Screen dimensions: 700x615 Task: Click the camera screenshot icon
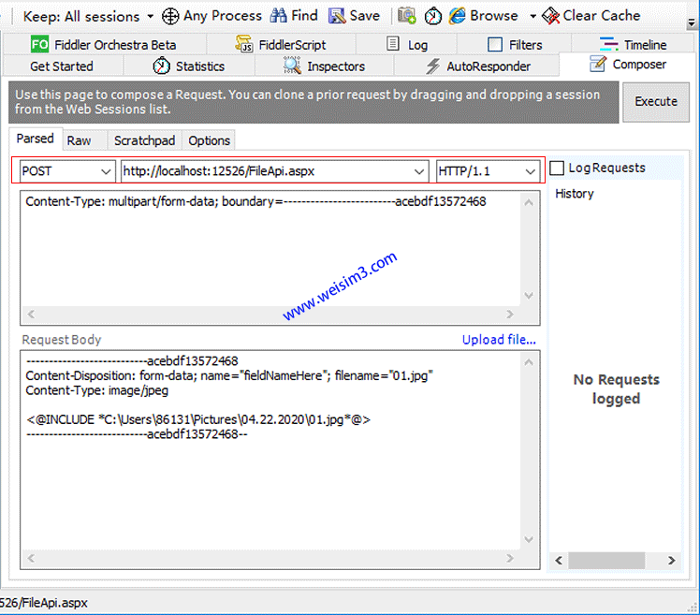(x=407, y=16)
